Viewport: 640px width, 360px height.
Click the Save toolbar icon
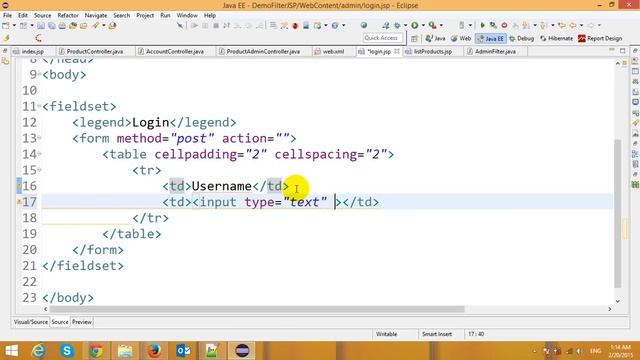pos(41,25)
